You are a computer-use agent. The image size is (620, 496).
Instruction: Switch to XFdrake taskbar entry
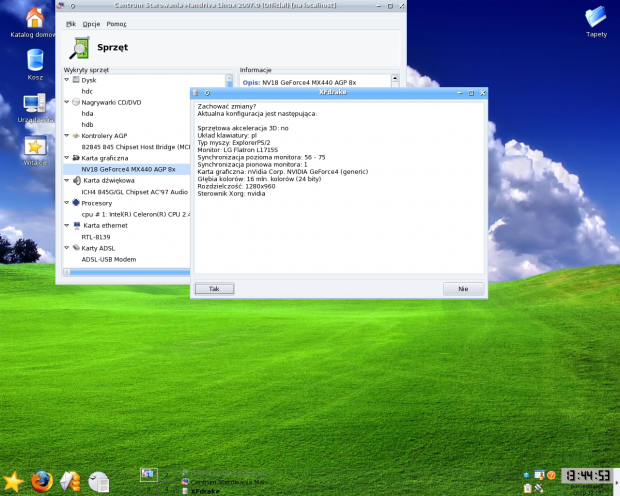coord(201,491)
